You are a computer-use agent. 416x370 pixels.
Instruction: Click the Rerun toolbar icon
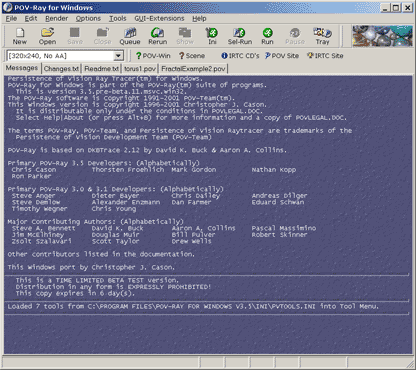[x=158, y=36]
